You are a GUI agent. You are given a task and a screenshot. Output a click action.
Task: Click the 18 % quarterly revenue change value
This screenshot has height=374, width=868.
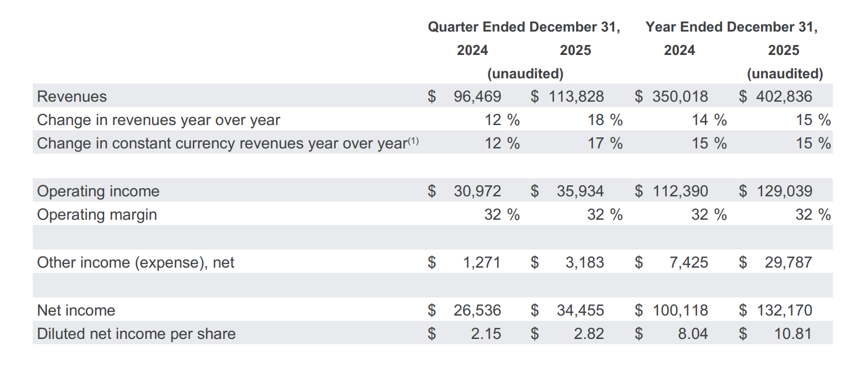[x=605, y=120]
